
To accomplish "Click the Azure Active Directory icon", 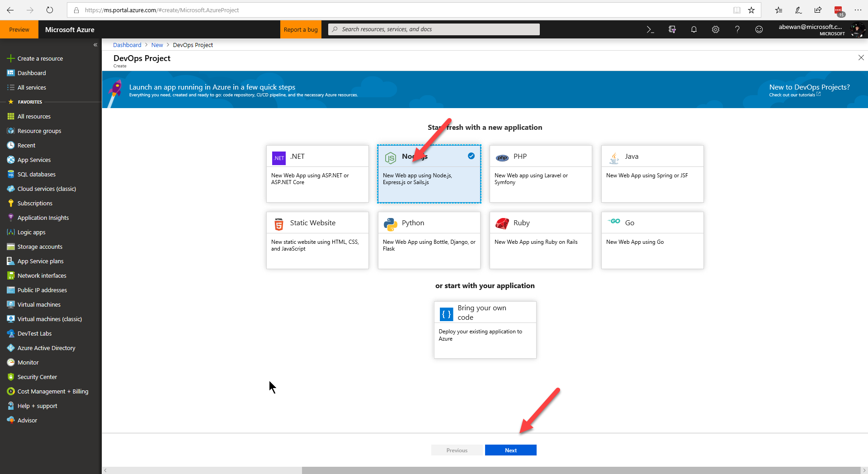I will tap(11, 348).
